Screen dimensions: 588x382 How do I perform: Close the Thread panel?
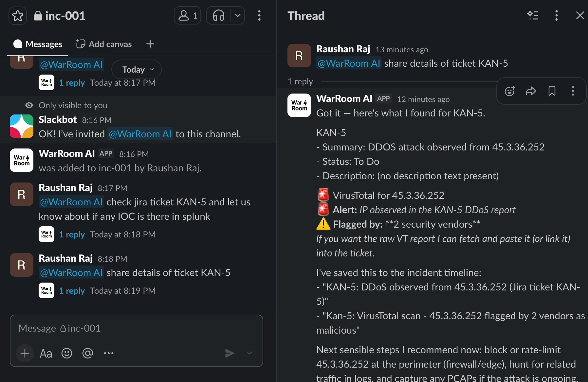(580, 15)
